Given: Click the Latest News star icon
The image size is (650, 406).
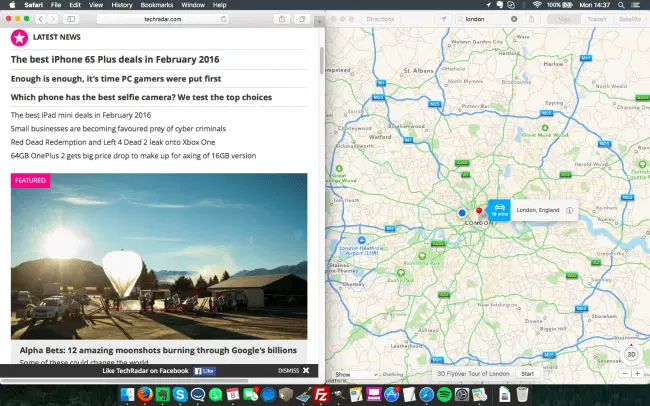Looking at the screenshot, I should point(19,37).
